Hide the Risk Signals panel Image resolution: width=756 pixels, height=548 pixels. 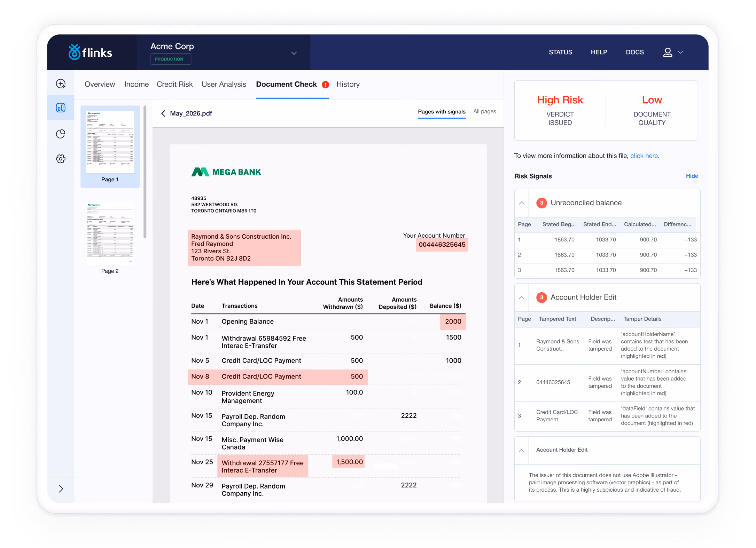coord(692,176)
